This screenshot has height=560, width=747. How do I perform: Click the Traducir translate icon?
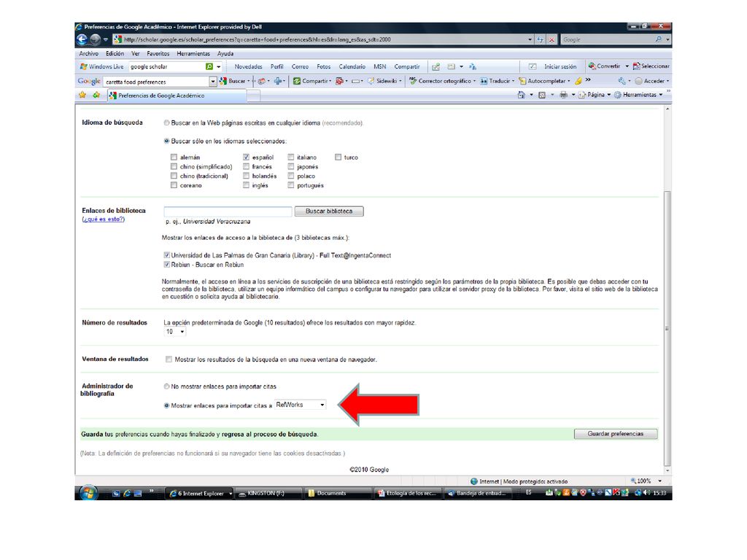484,81
